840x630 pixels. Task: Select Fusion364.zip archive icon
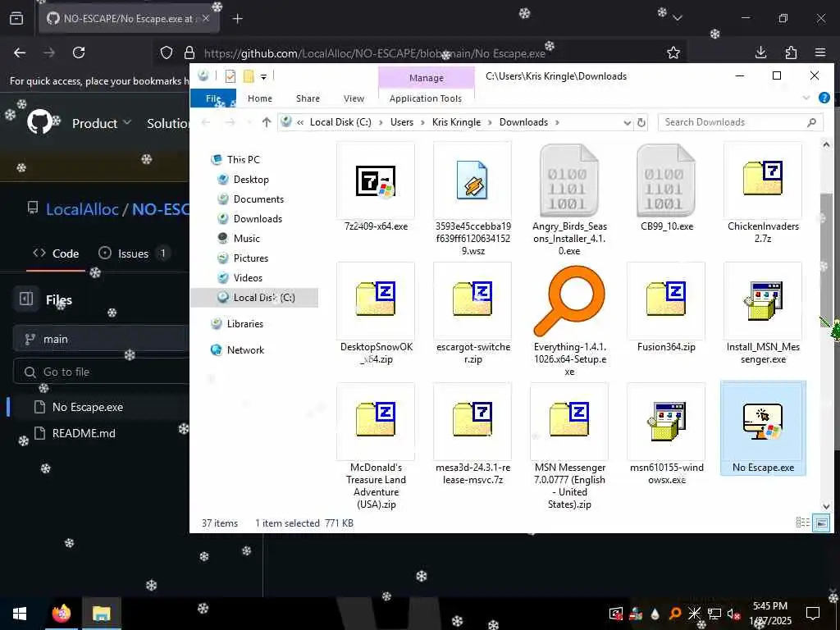(x=666, y=299)
